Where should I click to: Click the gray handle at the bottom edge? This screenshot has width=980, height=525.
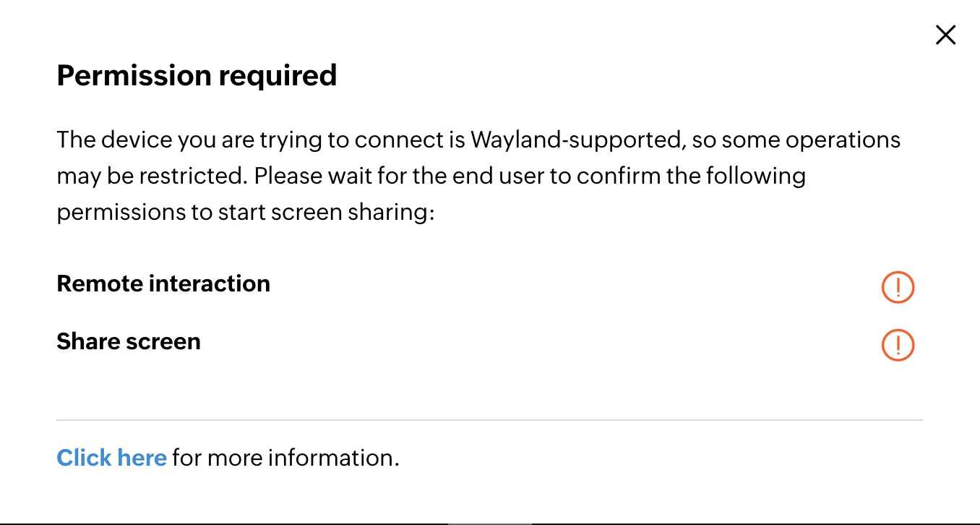489,523
